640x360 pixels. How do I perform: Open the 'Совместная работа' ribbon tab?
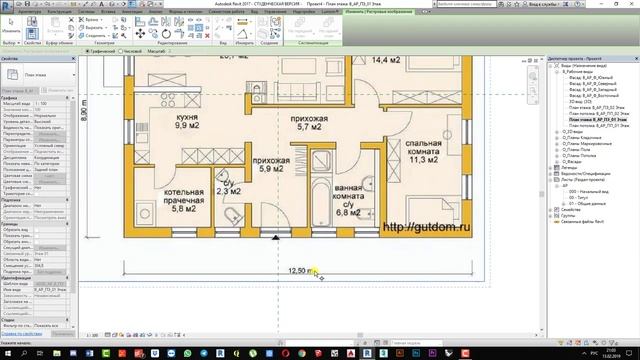[x=226, y=12]
